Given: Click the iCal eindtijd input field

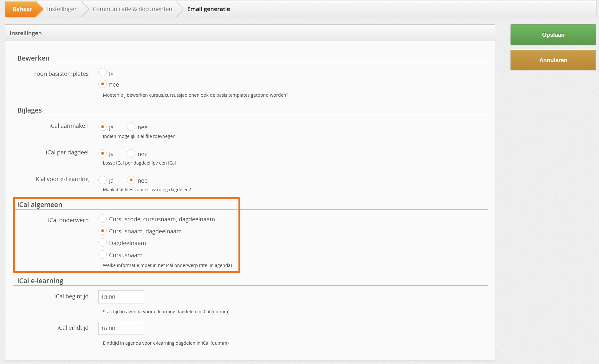Looking at the screenshot, I should click(121, 328).
